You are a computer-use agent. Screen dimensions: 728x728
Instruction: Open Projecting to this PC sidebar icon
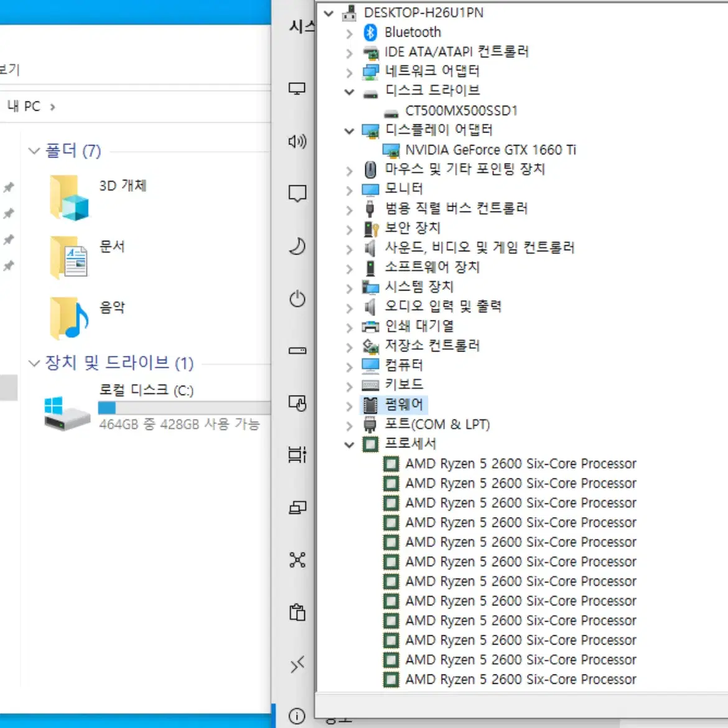point(297,508)
